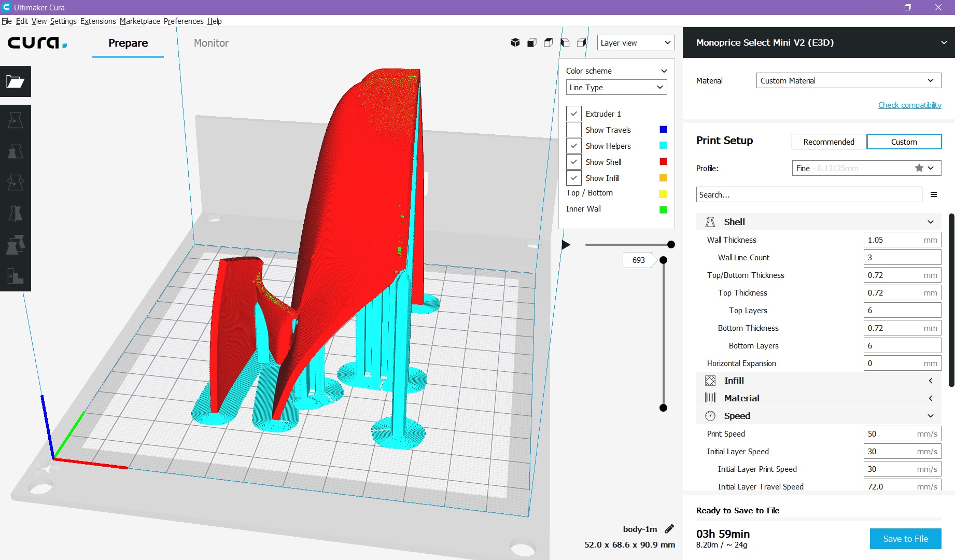Select the Rotate tool in sidebar
This screenshot has width=955, height=560.
click(16, 183)
